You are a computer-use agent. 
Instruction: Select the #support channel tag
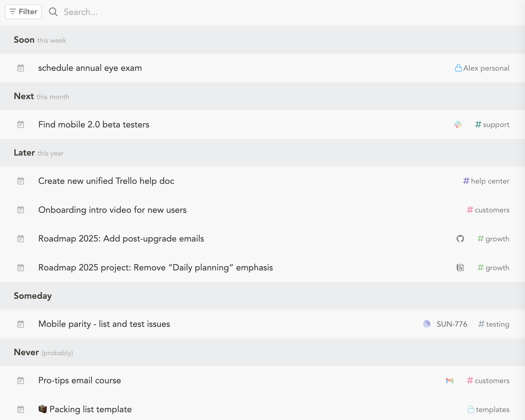tap(492, 125)
